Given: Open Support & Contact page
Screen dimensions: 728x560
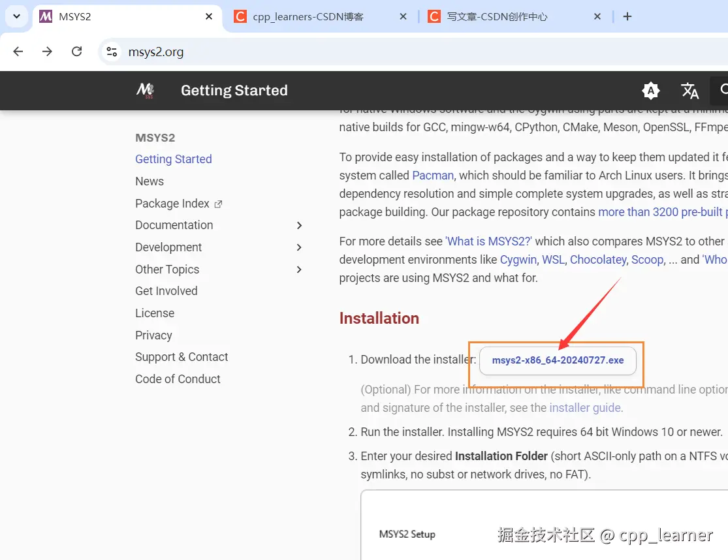Looking at the screenshot, I should pos(182,357).
